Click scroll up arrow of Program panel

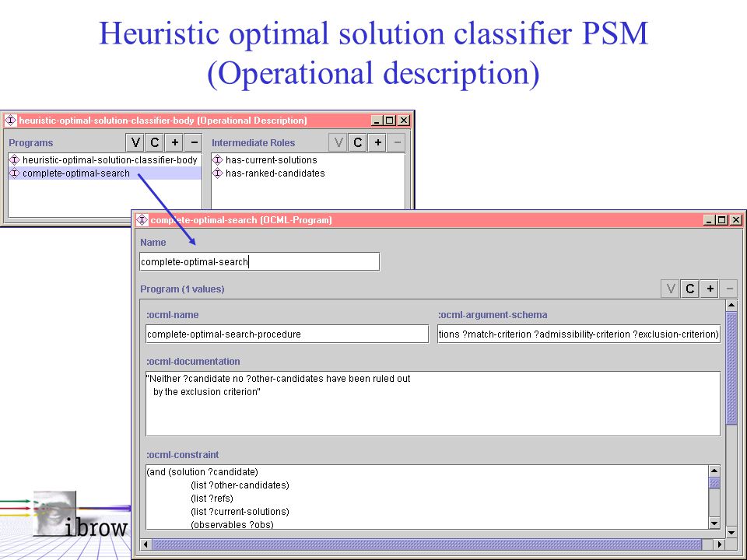pos(731,305)
